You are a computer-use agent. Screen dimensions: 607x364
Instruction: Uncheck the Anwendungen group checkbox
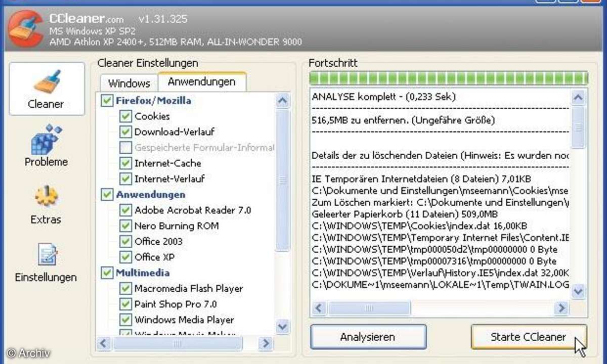106,194
